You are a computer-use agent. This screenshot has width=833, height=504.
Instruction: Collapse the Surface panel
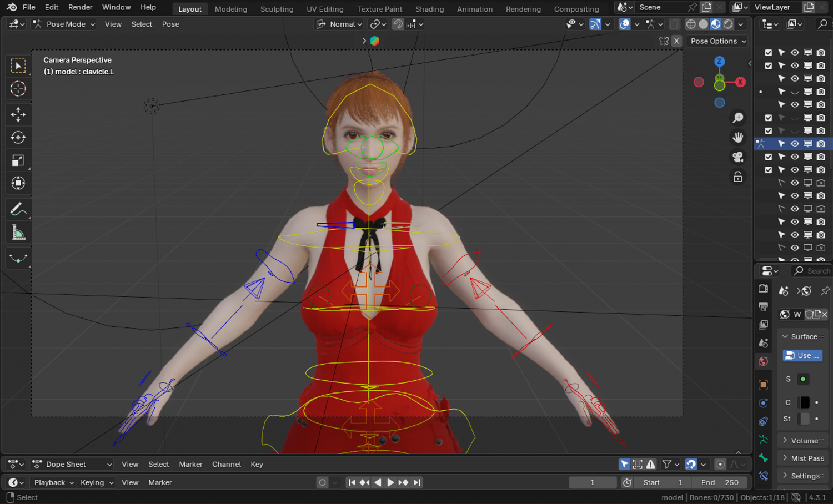tap(803, 336)
